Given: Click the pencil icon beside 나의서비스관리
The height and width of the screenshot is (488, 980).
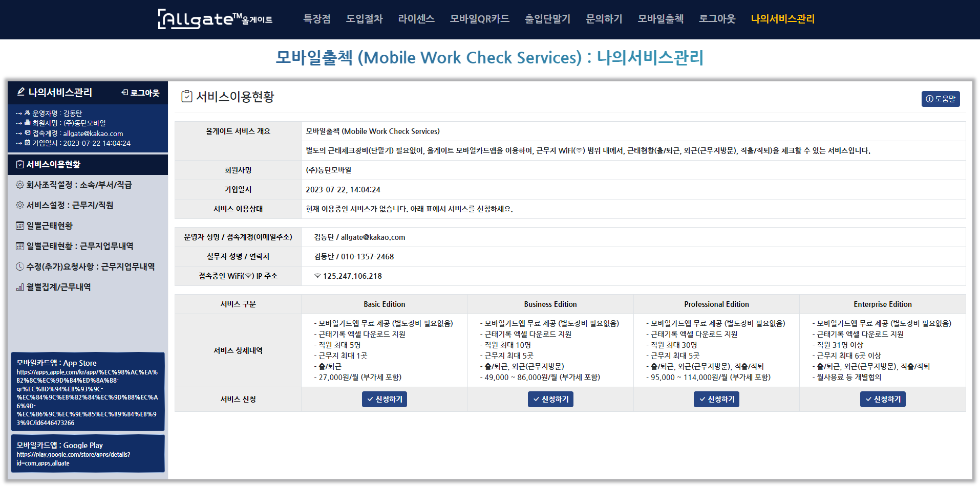Looking at the screenshot, I should 21,92.
